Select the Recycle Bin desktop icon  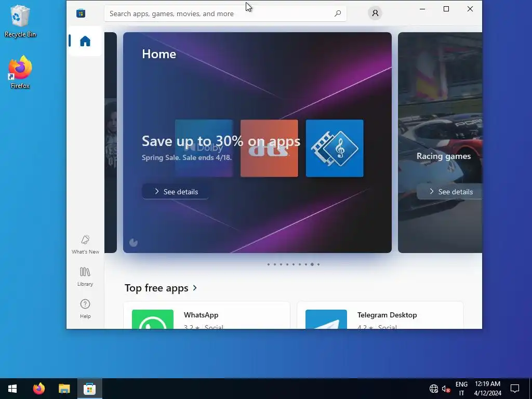[20, 21]
